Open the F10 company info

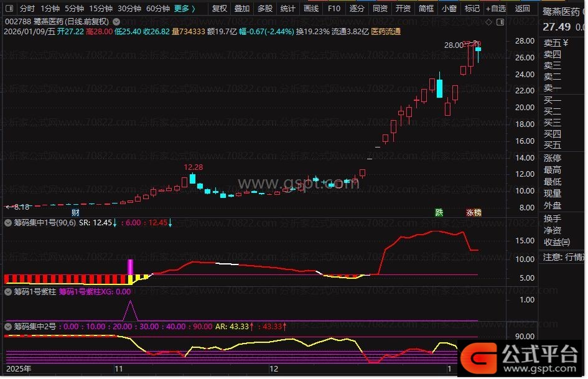(x=334, y=9)
